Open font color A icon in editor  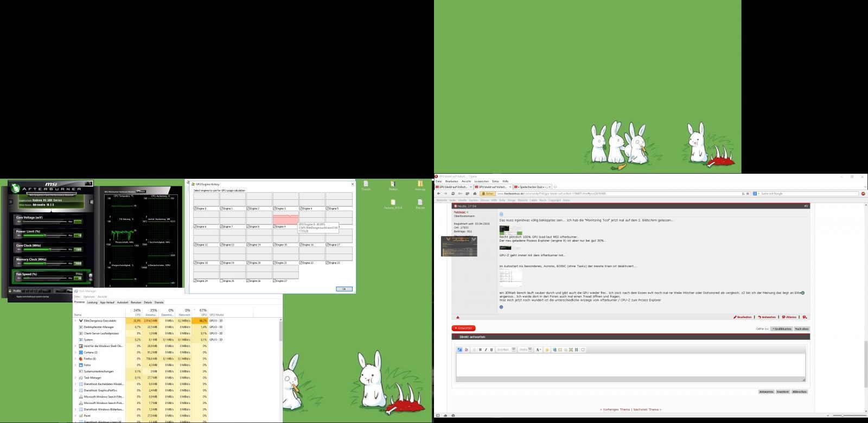[x=538, y=350]
